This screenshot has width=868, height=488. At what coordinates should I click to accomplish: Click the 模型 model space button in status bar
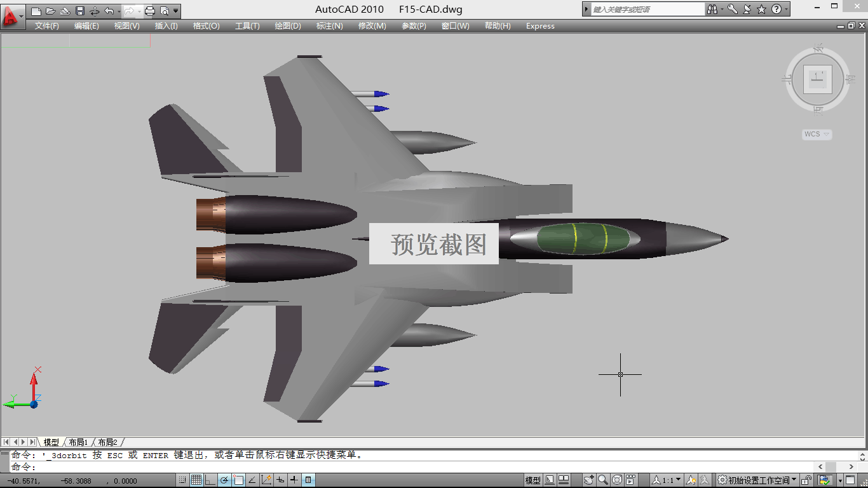[532, 480]
